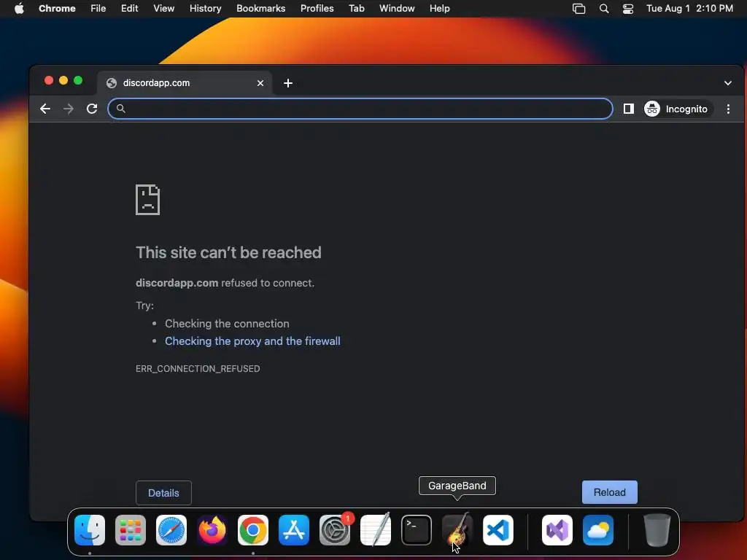The width and height of the screenshot is (747, 560).
Task: Go back with the browser back arrow
Action: (45, 109)
